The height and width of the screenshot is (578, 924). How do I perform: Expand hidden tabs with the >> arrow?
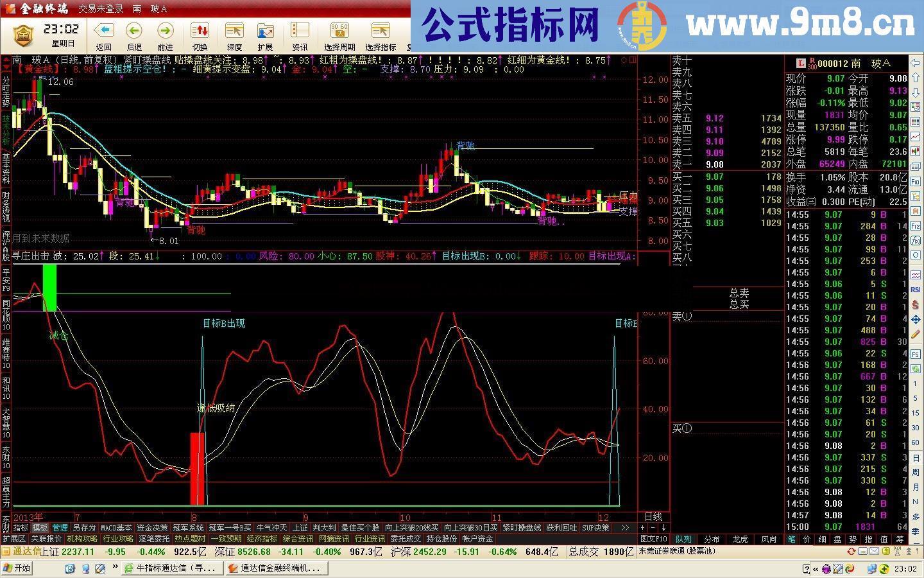click(624, 528)
